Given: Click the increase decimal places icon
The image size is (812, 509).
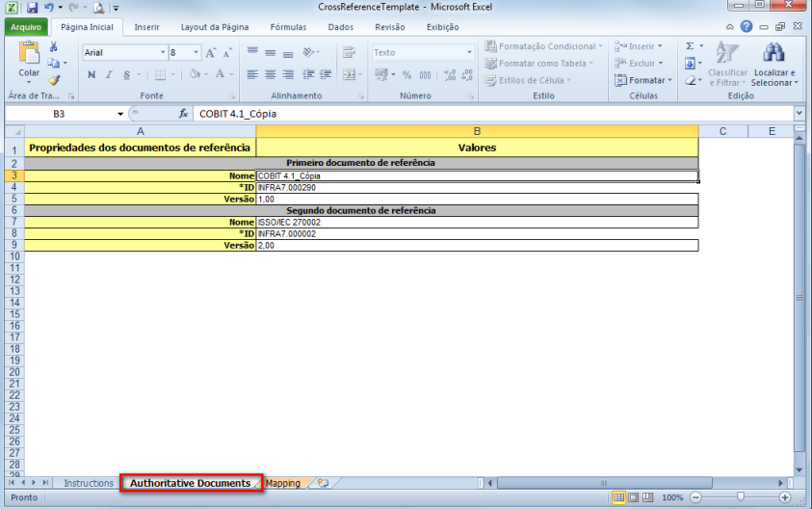Looking at the screenshot, I should point(450,75).
